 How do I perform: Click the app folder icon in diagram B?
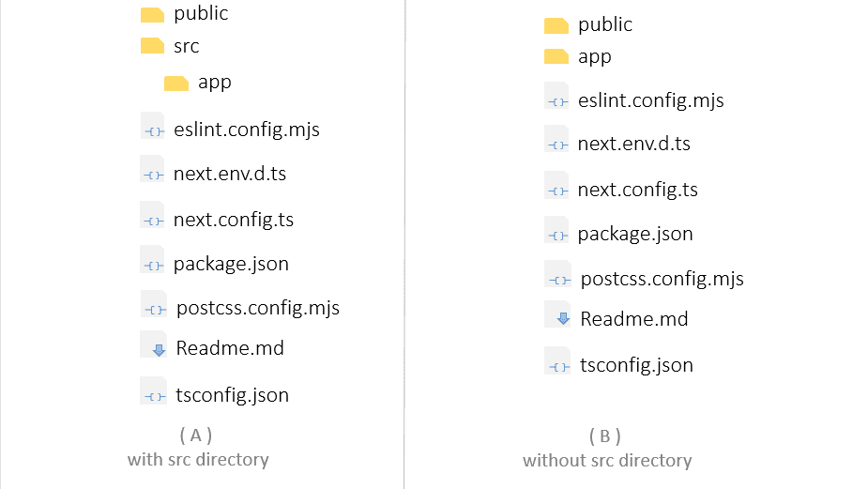pyautogui.click(x=556, y=56)
